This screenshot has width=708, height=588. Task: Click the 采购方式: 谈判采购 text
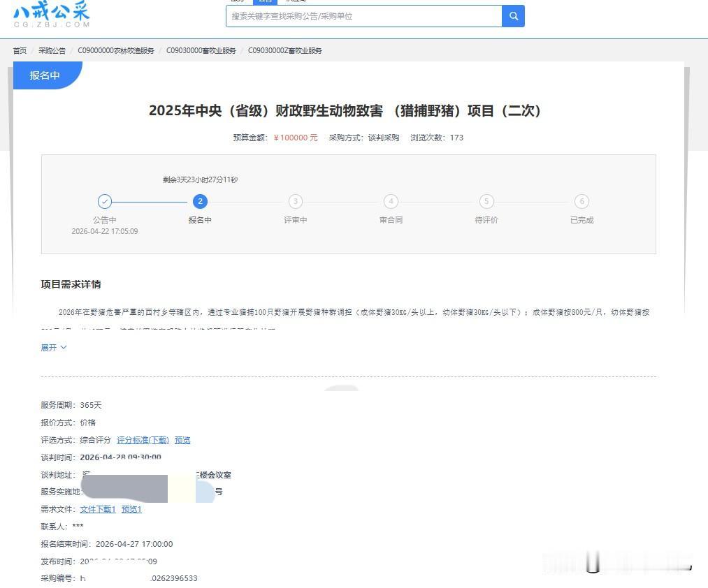click(x=364, y=138)
